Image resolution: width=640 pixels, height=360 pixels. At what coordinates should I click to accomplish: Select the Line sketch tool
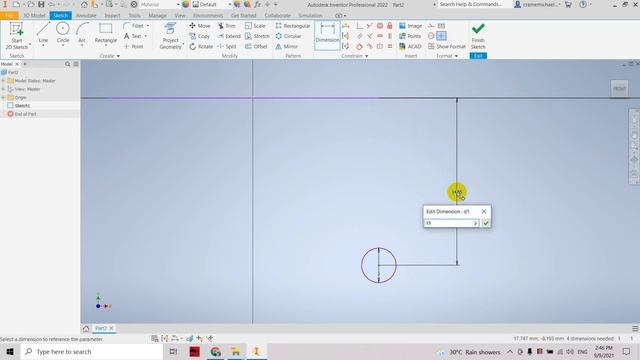tap(43, 33)
